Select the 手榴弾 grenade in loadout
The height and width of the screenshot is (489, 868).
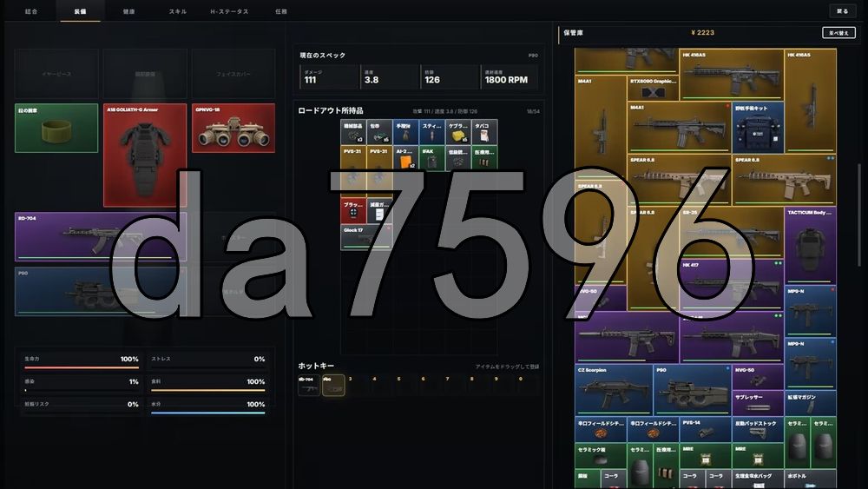point(405,132)
